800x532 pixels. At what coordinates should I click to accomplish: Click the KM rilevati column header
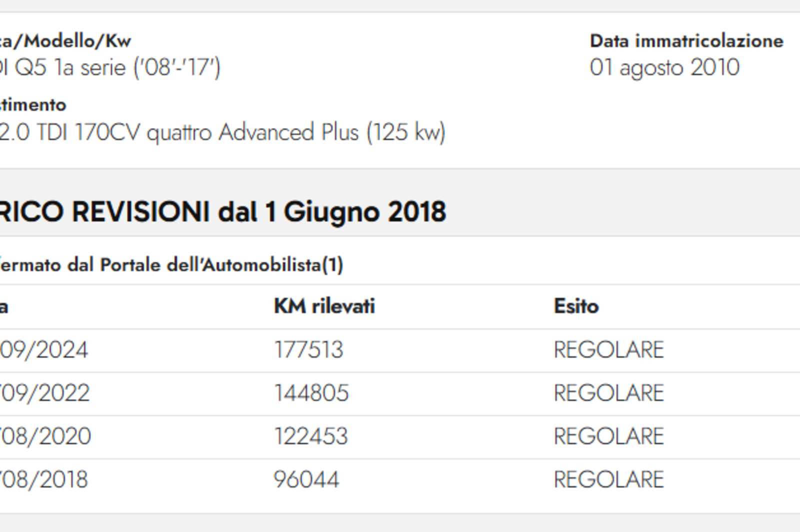click(324, 306)
